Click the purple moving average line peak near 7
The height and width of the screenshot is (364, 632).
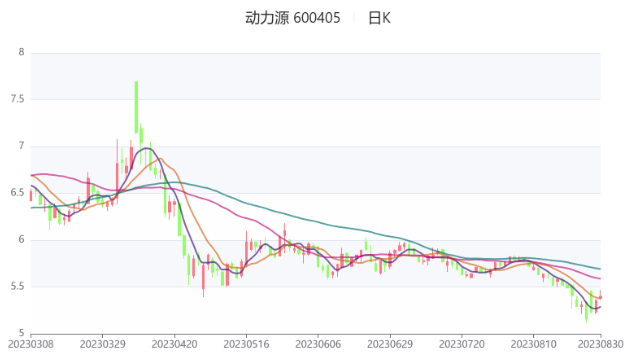pyautogui.click(x=146, y=148)
